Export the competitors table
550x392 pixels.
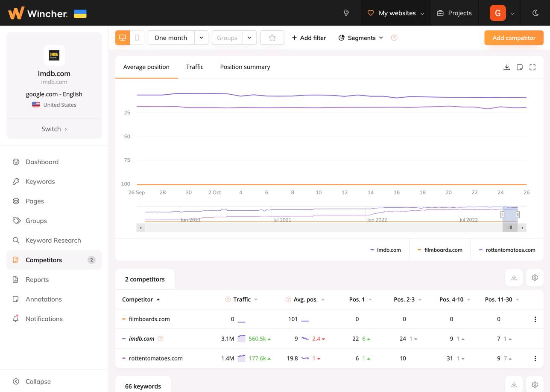(514, 278)
